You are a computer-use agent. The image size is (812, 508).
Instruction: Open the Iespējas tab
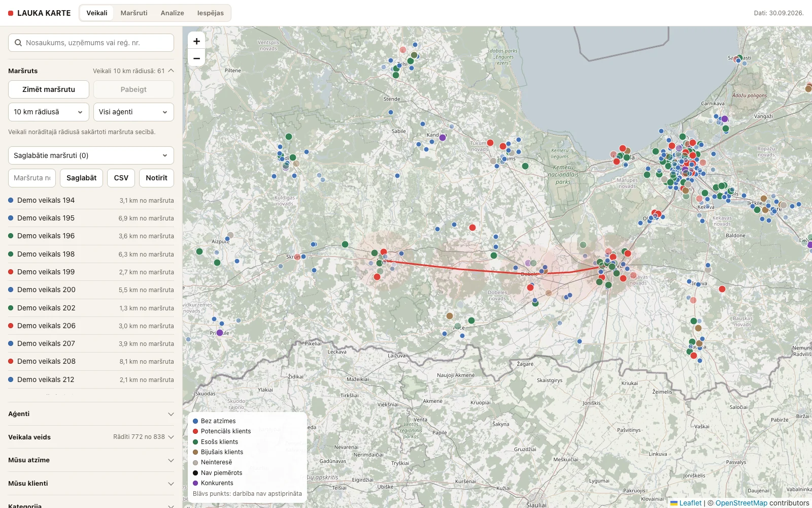(211, 13)
